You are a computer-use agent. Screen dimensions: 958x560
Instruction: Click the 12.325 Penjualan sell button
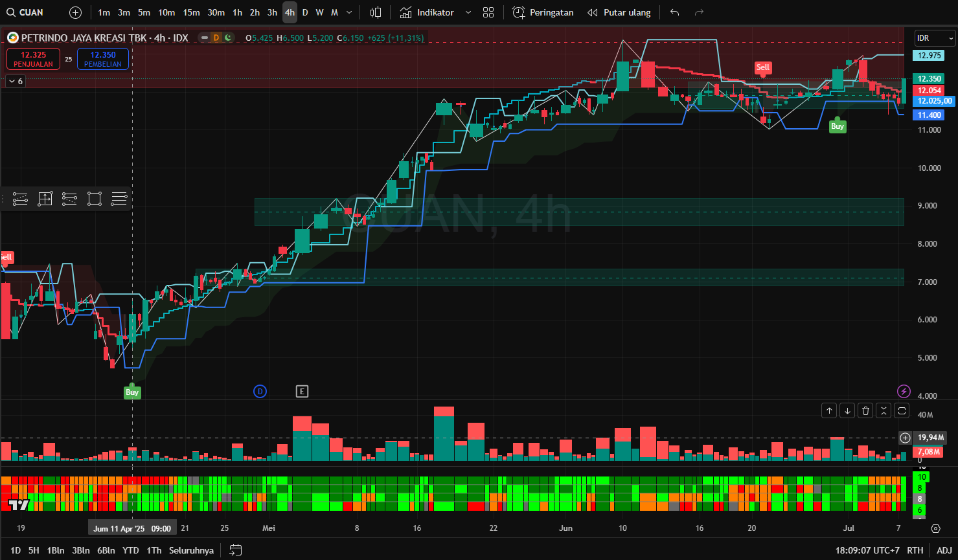point(33,59)
